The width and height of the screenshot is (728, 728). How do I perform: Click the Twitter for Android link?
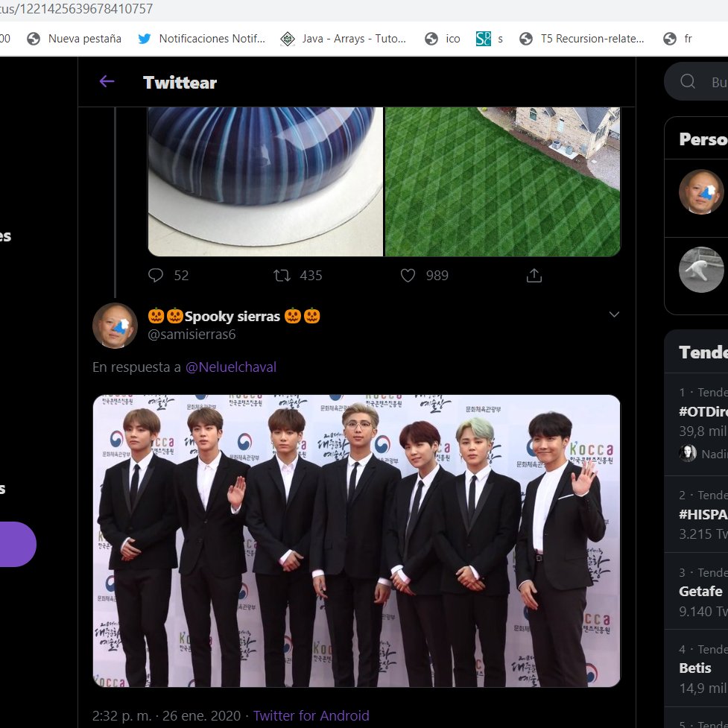[x=311, y=715]
